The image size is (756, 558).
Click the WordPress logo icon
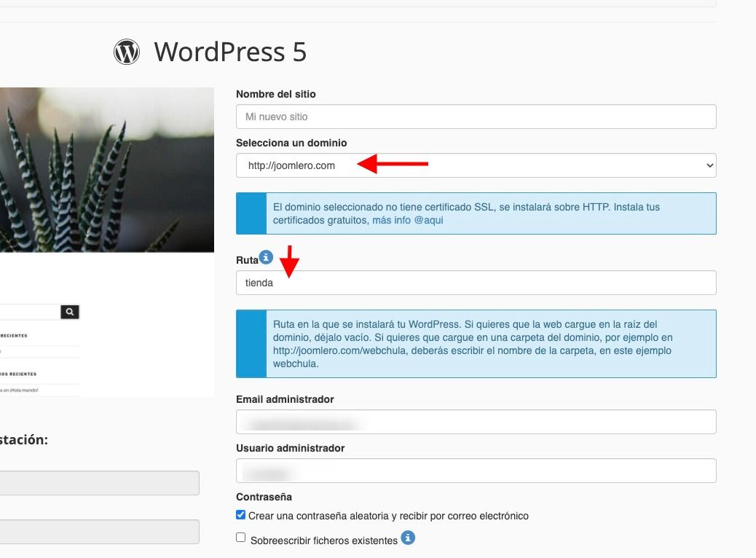coord(126,52)
